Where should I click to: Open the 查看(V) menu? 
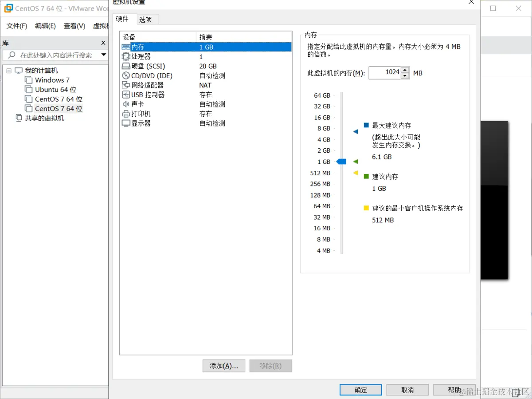click(x=74, y=26)
